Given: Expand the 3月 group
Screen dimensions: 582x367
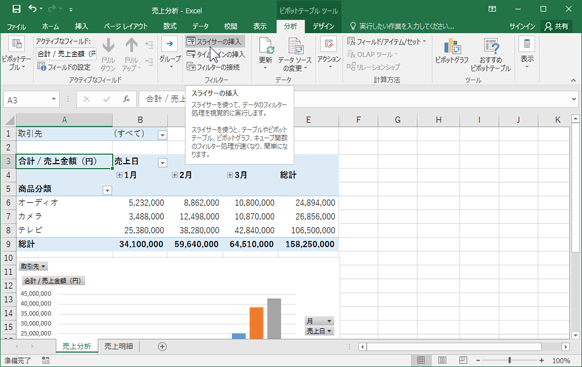Looking at the screenshot, I should (x=230, y=175).
